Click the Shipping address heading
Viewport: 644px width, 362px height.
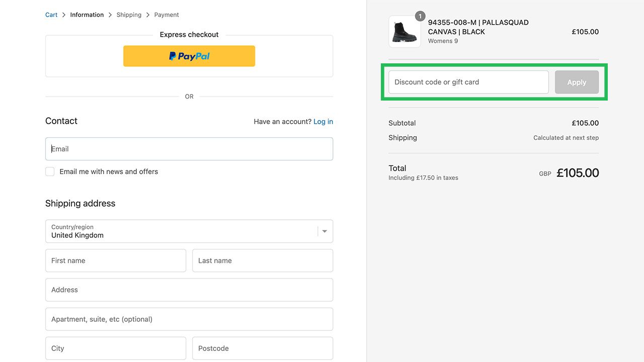tap(80, 204)
